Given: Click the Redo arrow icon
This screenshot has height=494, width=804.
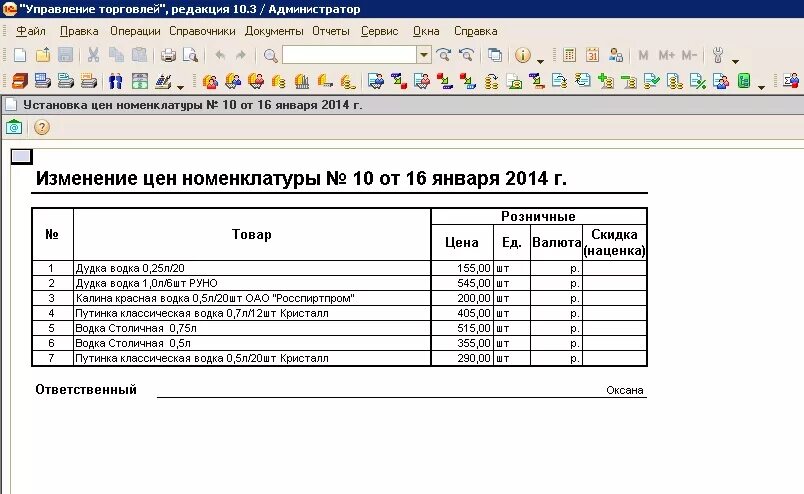Looking at the screenshot, I should [x=240, y=55].
